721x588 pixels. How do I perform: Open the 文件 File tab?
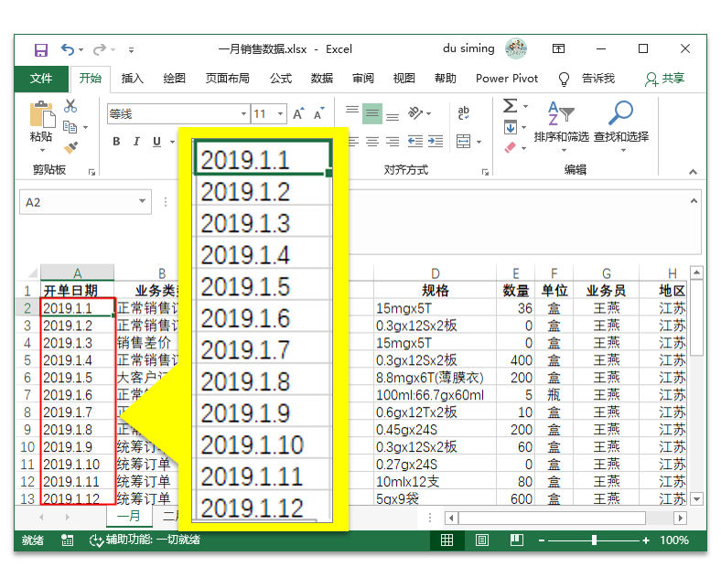point(41,79)
